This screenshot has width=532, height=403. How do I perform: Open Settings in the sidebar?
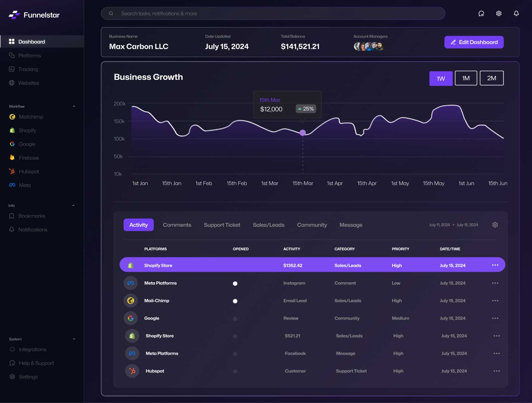(x=23, y=377)
